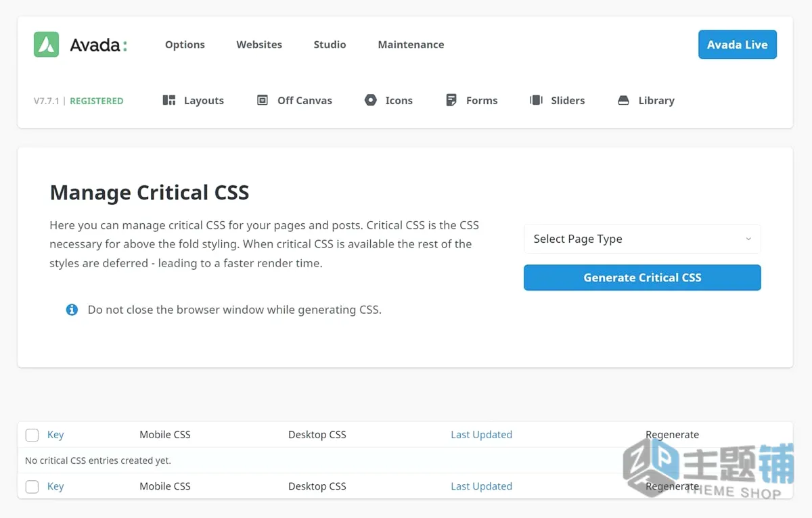Screen dimensions: 812x518
Task: Sort by Last Updated in table footer
Action: point(481,486)
